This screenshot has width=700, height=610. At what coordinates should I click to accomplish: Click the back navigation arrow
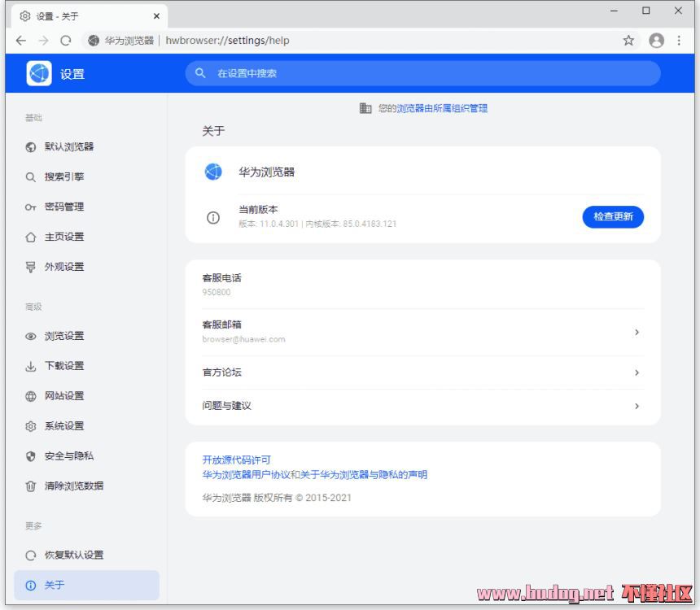click(21, 41)
